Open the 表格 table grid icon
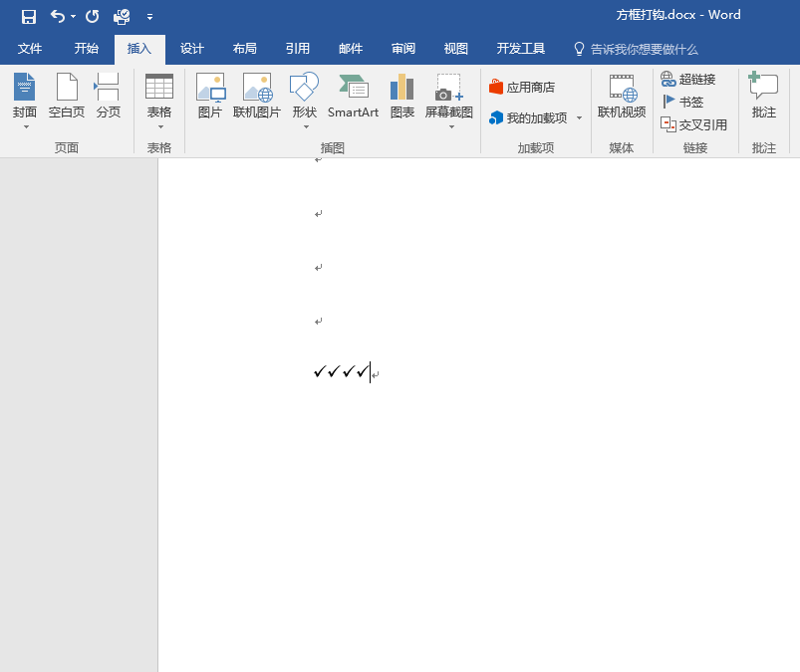This screenshot has height=672, width=800. [x=159, y=87]
